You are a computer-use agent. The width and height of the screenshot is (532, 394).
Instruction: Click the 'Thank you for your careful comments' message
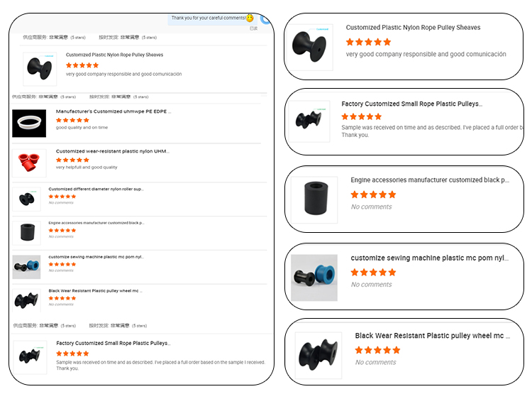[x=209, y=18]
